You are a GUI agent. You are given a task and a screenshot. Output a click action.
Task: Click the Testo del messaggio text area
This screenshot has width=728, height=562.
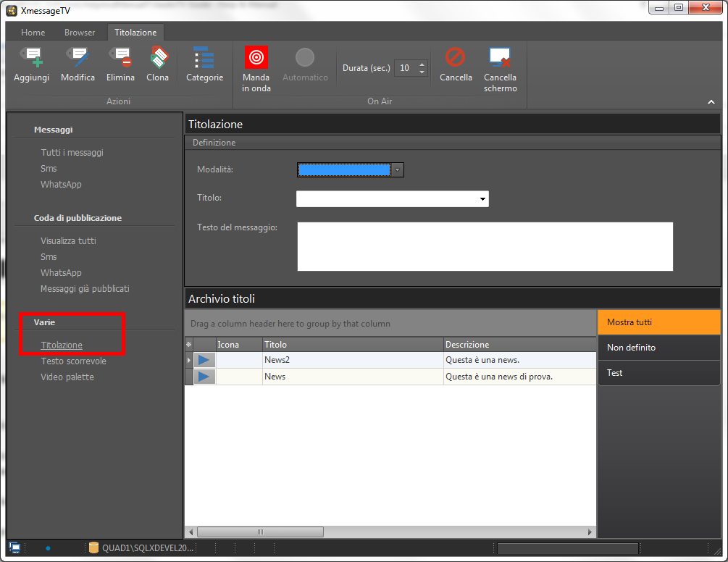[x=485, y=246]
